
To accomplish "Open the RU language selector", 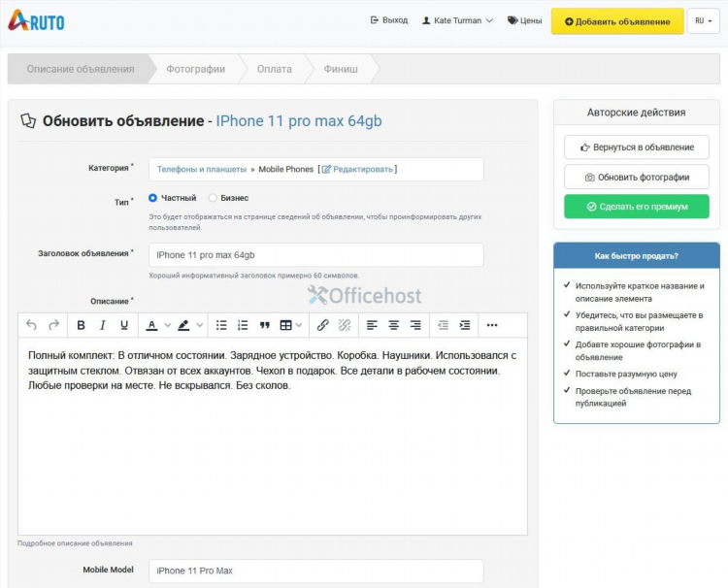I will 703,21.
